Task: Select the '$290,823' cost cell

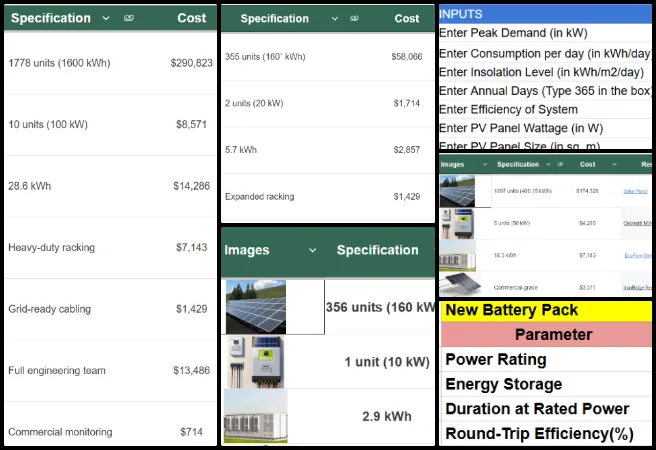Action: 192,63
